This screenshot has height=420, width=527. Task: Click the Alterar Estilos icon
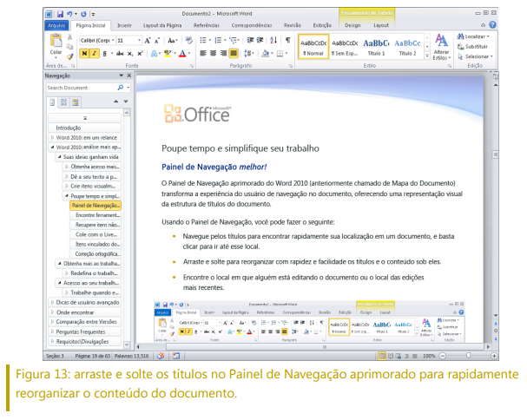[x=441, y=44]
